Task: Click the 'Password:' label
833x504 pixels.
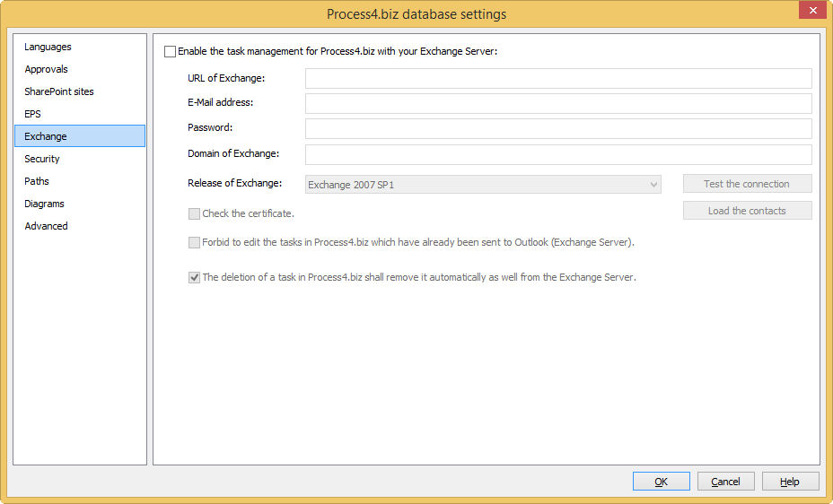Action: click(x=210, y=127)
